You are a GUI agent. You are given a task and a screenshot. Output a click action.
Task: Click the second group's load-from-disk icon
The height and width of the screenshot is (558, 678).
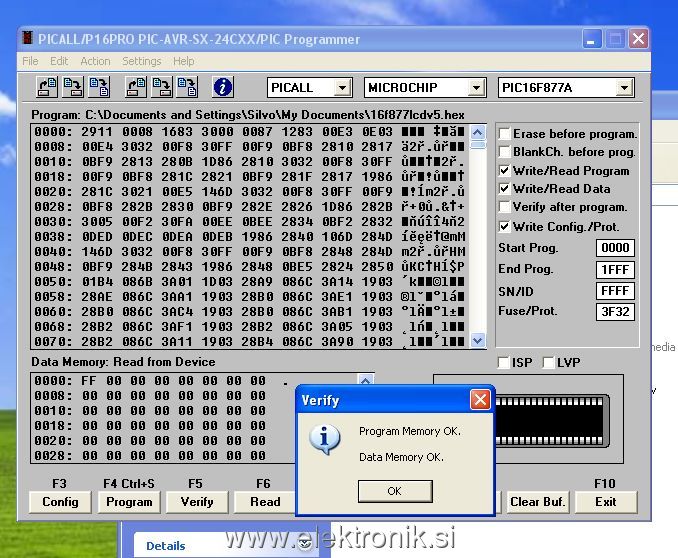136,87
